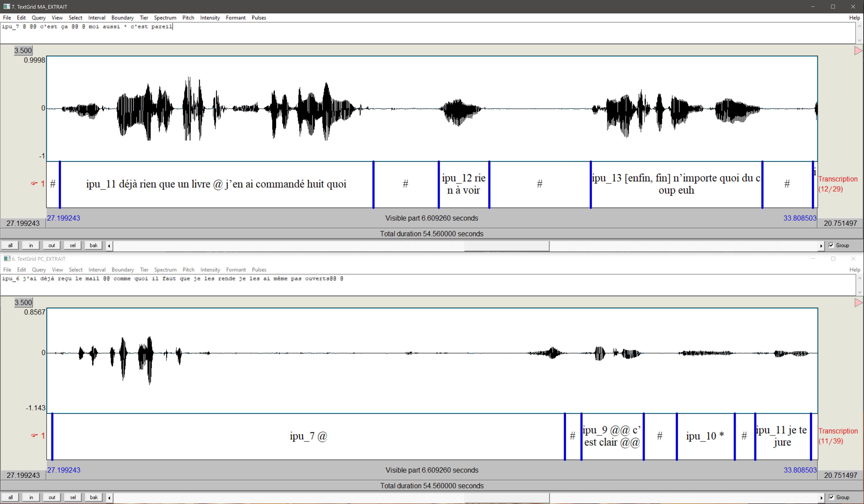The image size is (864, 504).
Task: Open Interval menu in MA_EXTRAIT window
Action: pyautogui.click(x=97, y=17)
